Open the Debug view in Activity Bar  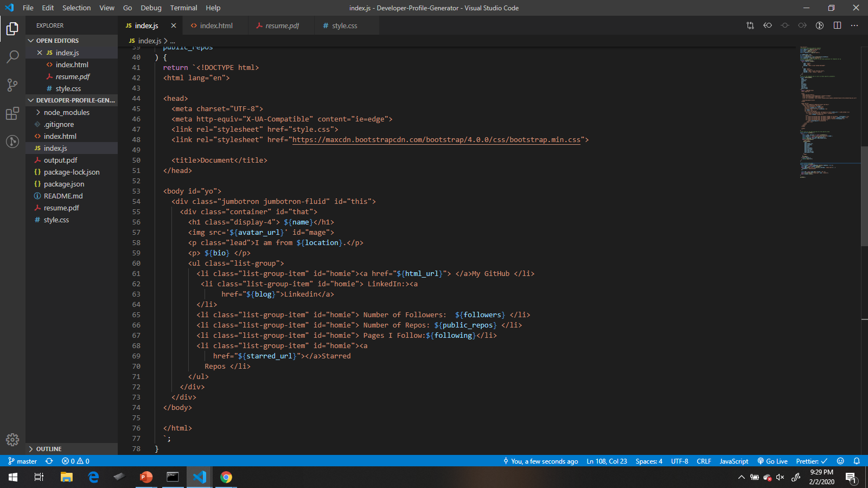coord(12,142)
